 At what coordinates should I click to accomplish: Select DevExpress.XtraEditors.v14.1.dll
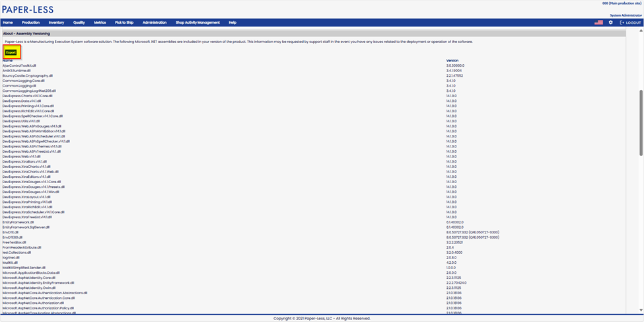point(26,177)
